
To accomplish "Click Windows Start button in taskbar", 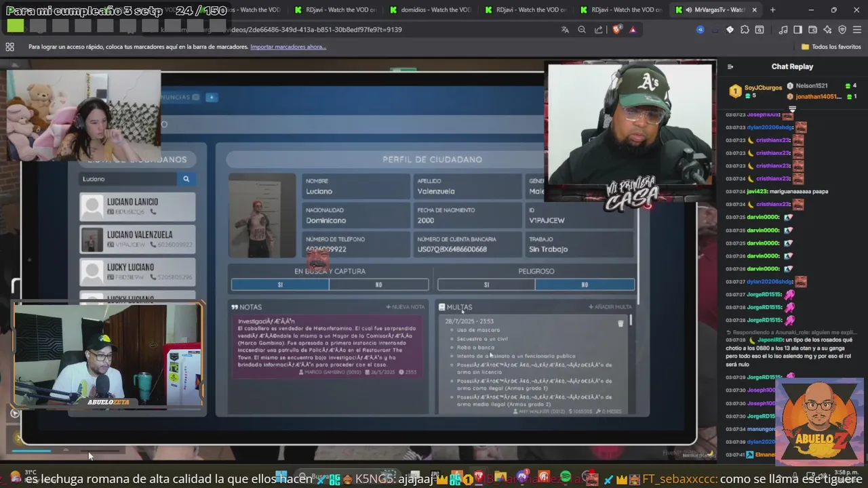I will pyautogui.click(x=281, y=478).
